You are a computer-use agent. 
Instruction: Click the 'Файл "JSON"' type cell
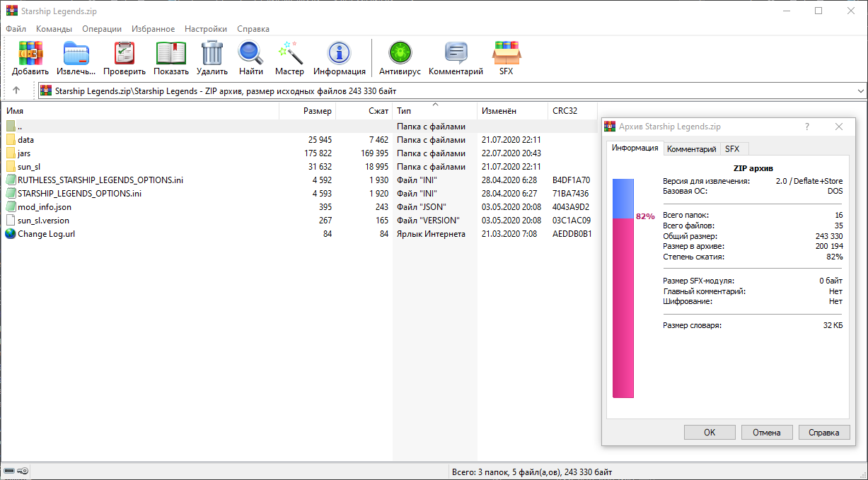[x=423, y=207]
